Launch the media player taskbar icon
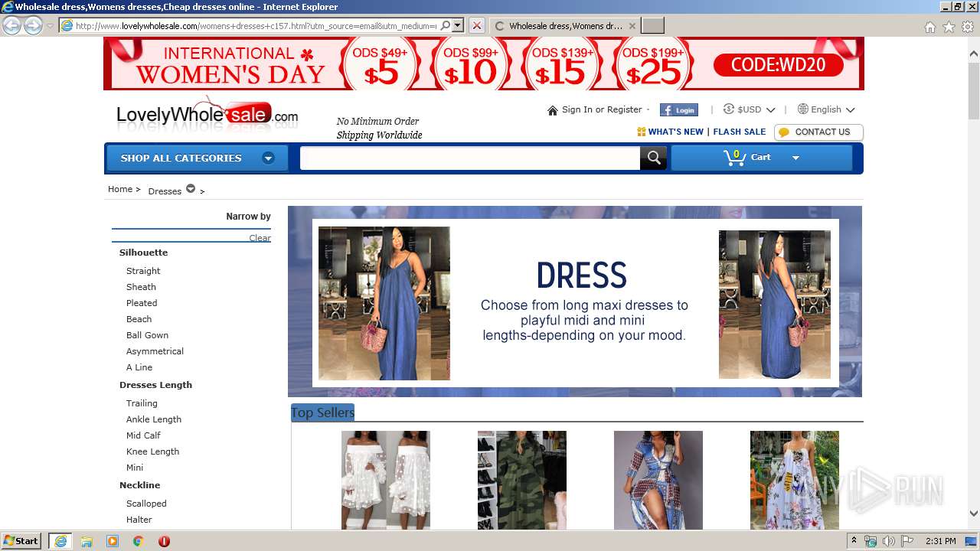 113,541
